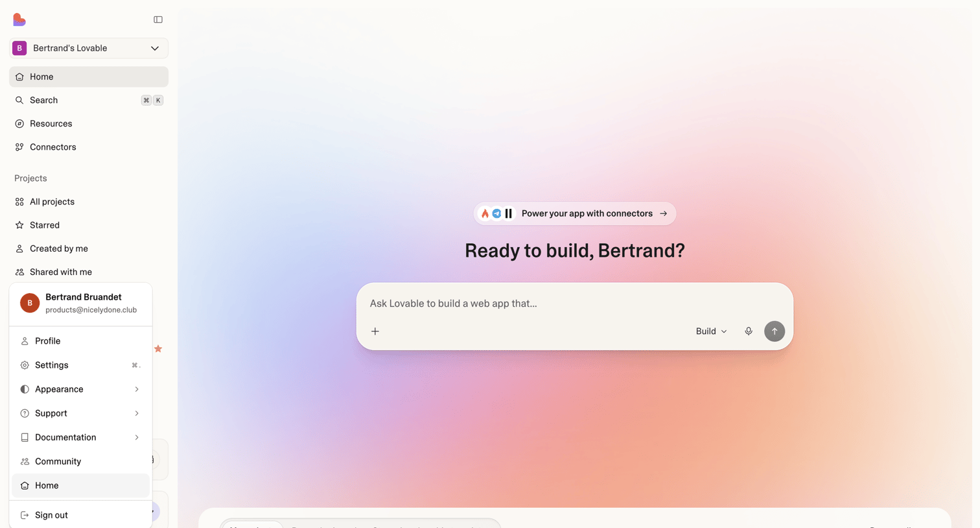Click the house icon in account menu
Screen dimensions: 980x528
25,485
